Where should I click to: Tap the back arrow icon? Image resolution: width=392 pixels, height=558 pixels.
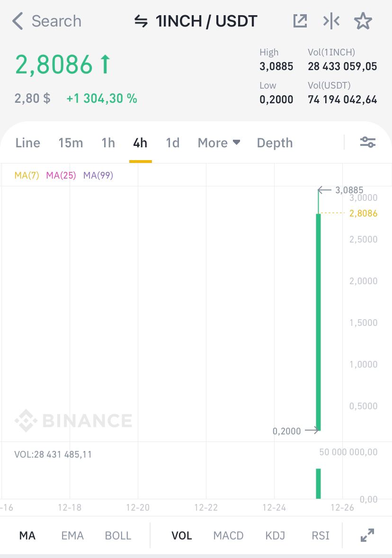[x=18, y=21]
